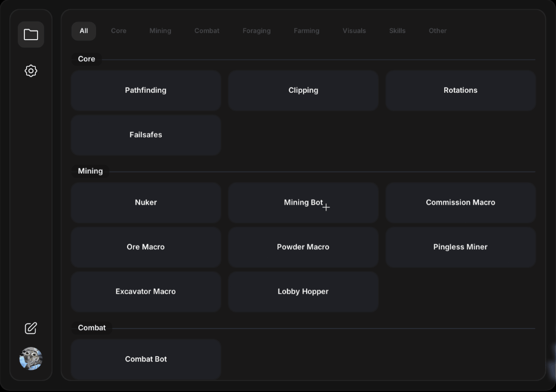This screenshot has width=556, height=392.
Task: Open the Nuker module
Action: click(146, 203)
